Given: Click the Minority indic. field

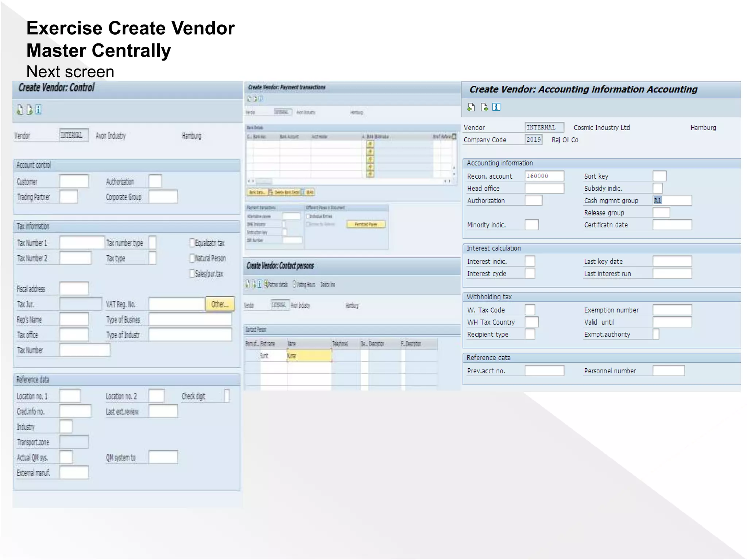Looking at the screenshot, I should (x=532, y=225).
